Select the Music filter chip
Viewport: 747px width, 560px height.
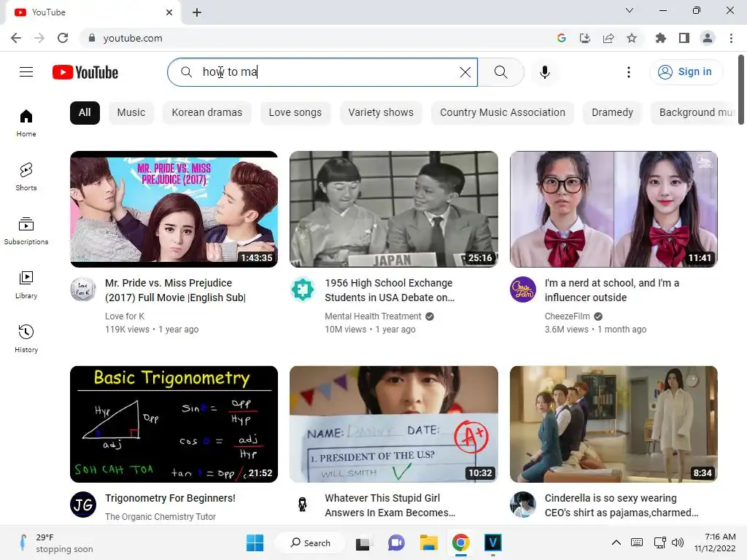[x=131, y=113]
